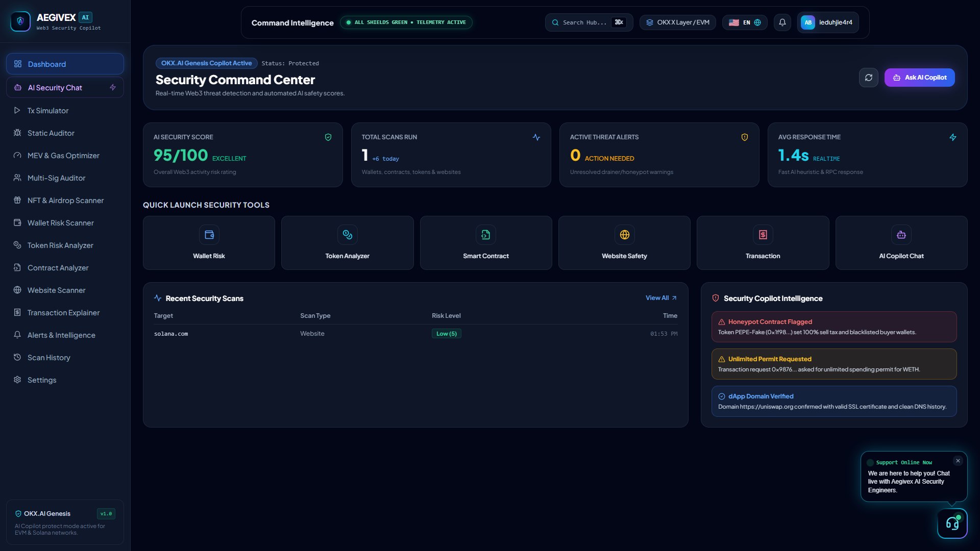Click the 95/100 security score value

pos(181,155)
